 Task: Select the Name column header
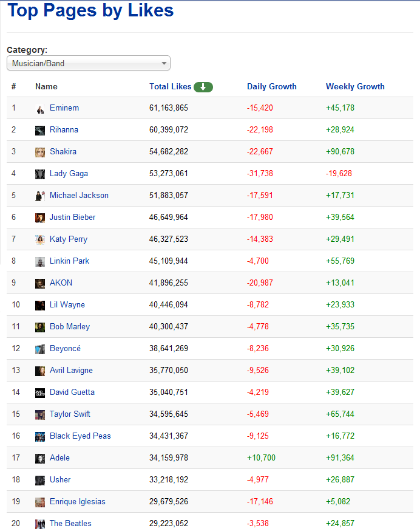(46, 87)
